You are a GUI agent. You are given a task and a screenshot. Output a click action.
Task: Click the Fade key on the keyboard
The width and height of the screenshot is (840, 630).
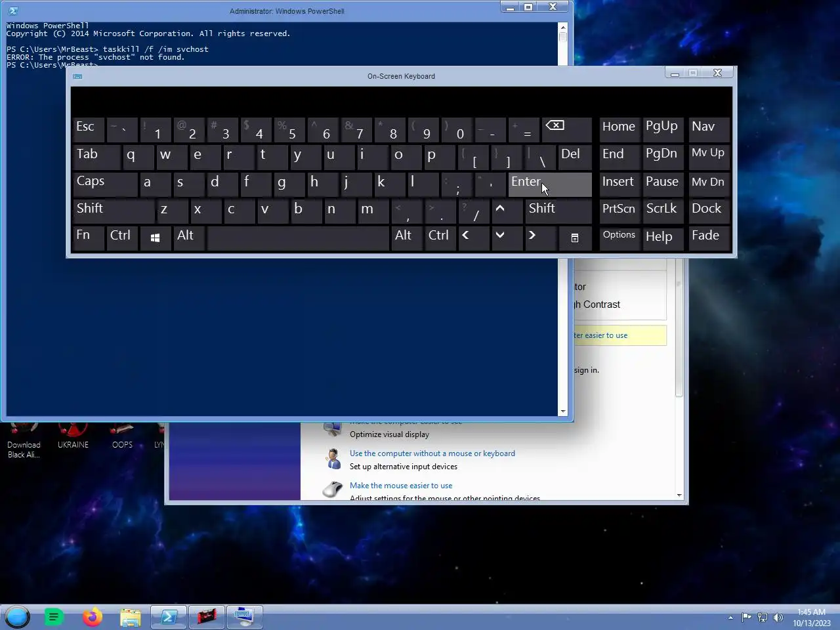[709, 238]
